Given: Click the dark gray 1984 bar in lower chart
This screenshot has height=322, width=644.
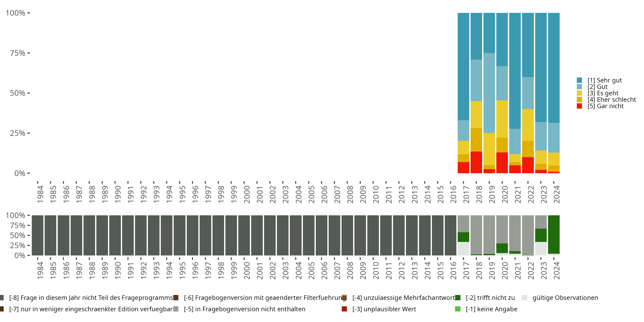Looking at the screenshot, I should (x=38, y=235).
